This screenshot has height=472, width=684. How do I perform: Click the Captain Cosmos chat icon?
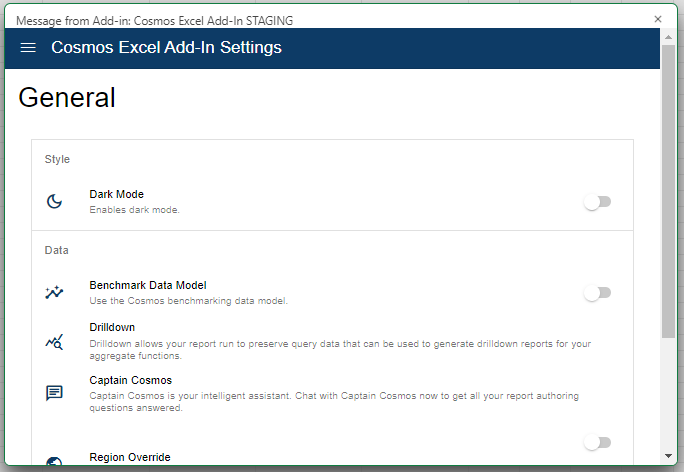click(x=55, y=393)
